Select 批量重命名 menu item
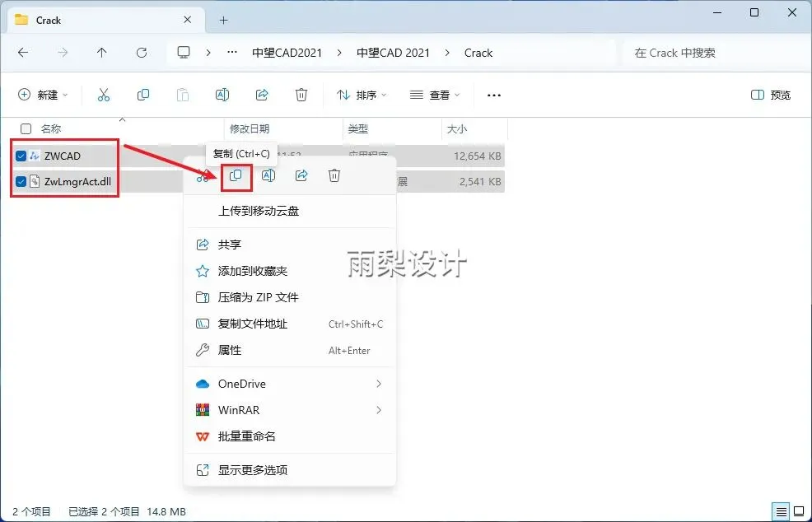Screen dimensions: 812x522 [x=290, y=436]
